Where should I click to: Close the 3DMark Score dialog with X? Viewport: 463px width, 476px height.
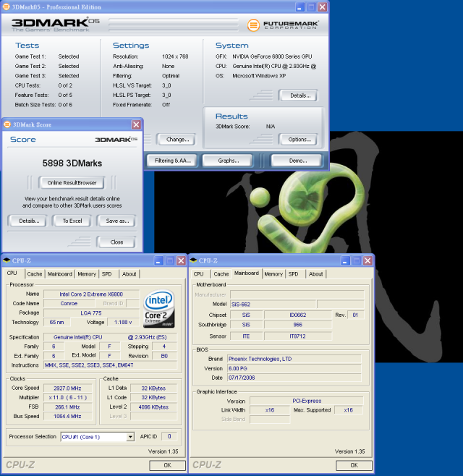[x=136, y=124]
